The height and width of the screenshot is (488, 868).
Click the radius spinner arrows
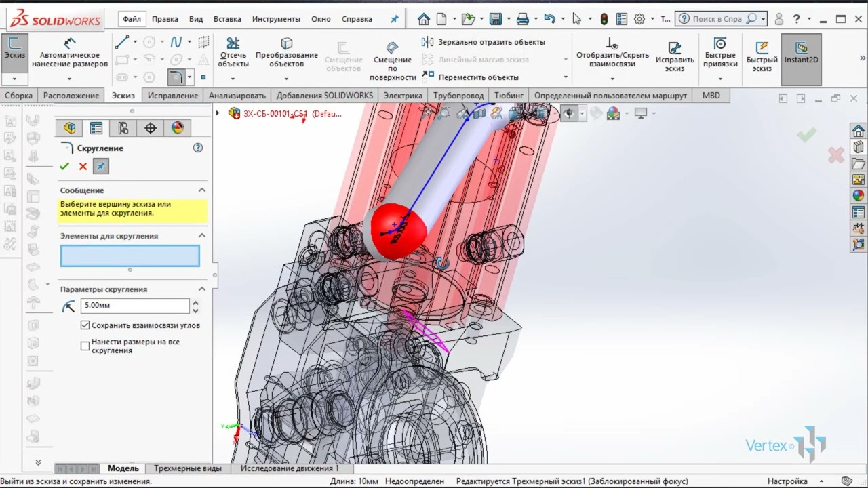tap(195, 306)
